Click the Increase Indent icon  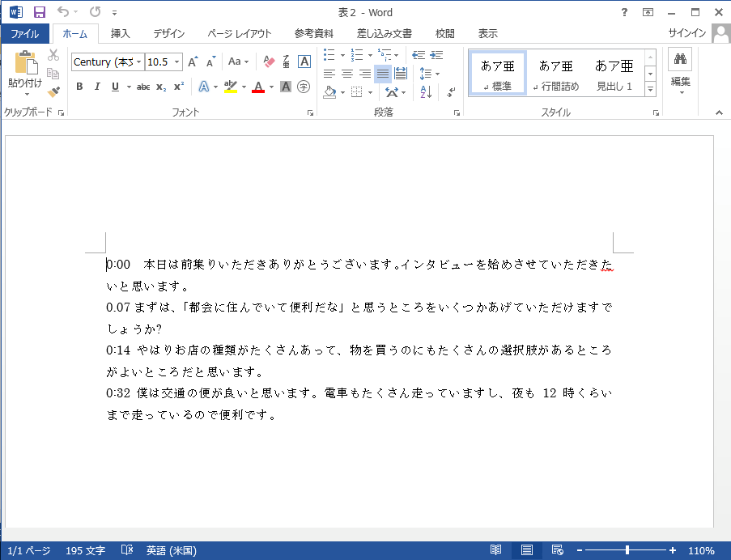tap(437, 55)
